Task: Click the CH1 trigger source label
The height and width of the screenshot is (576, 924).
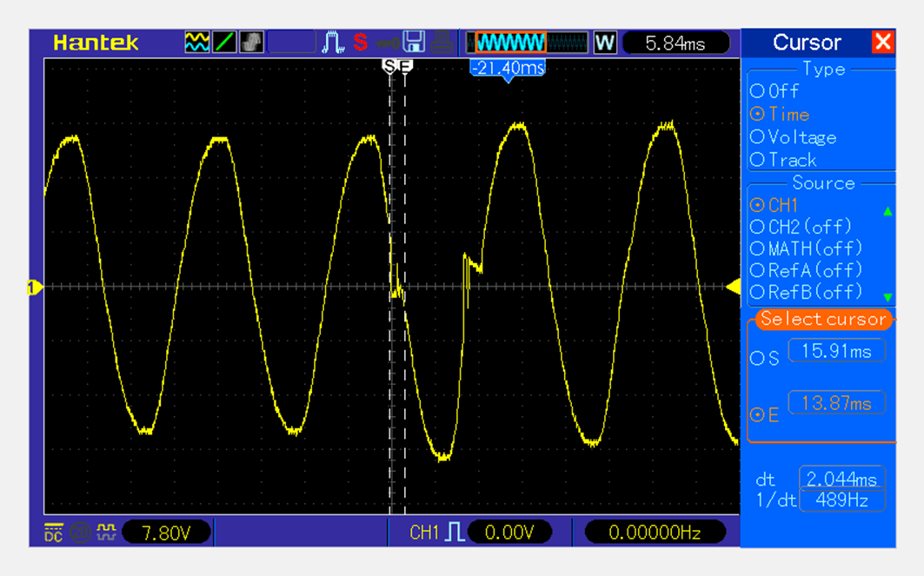Action: tap(423, 533)
